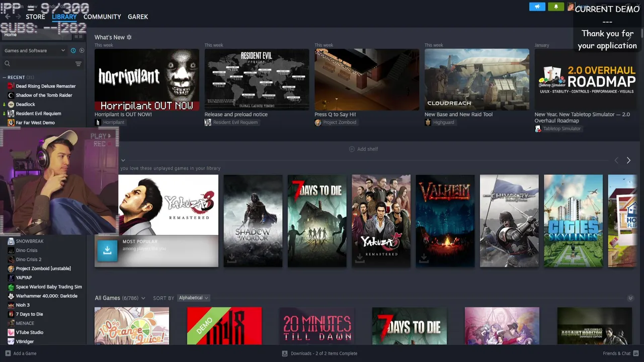Open Chivalry game cover in shelf
The height and width of the screenshot is (362, 644).
tap(509, 221)
